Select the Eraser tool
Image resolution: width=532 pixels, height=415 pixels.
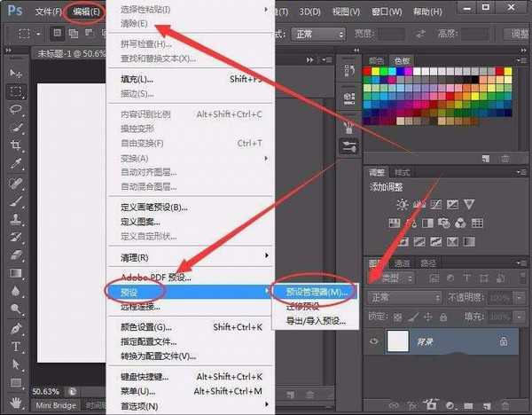click(16, 256)
